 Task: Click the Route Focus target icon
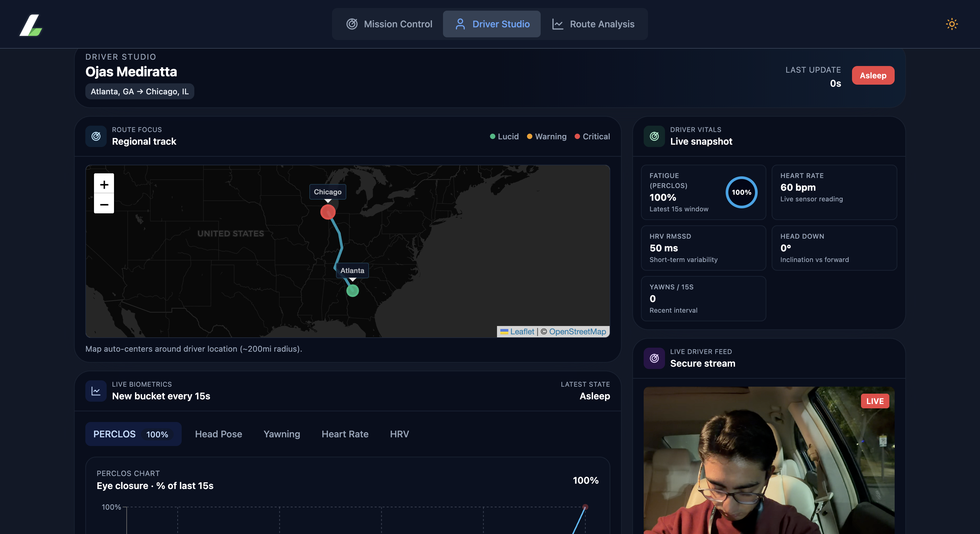pos(96,136)
